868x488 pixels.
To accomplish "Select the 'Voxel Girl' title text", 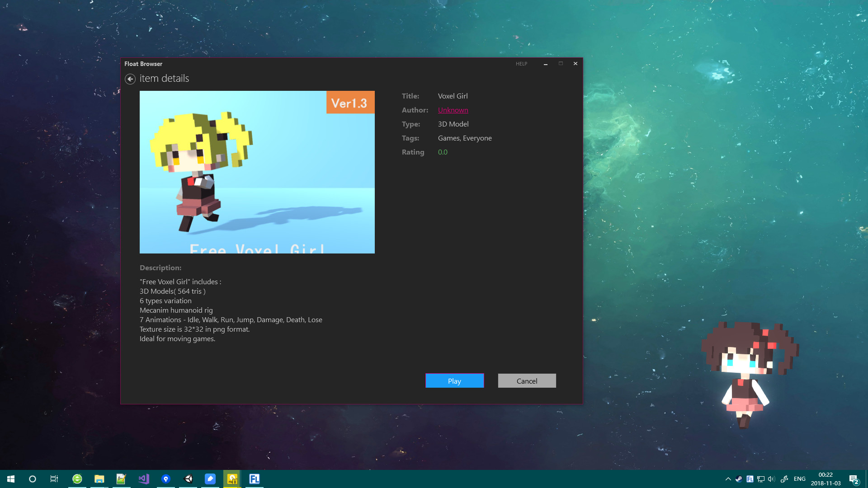I will pyautogui.click(x=453, y=96).
